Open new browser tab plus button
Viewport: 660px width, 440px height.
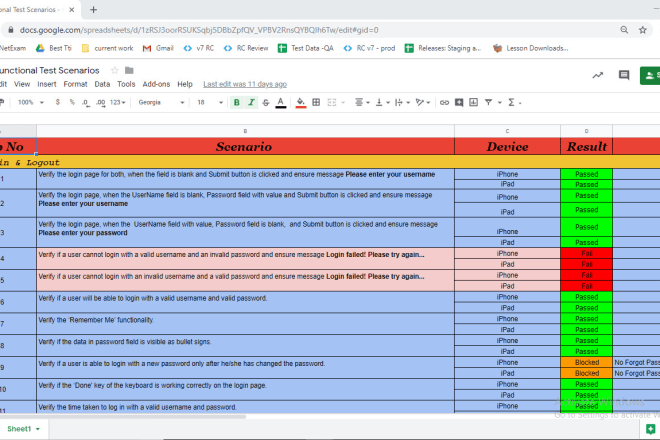93,9
